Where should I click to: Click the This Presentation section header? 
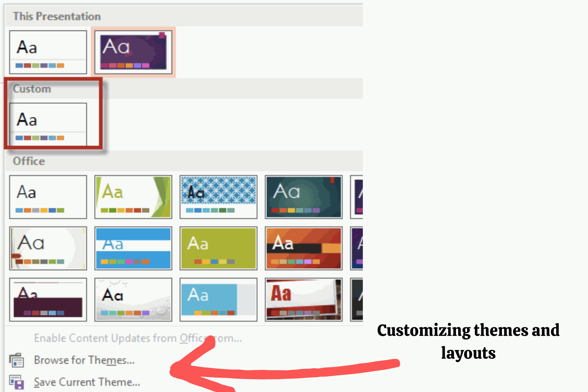184,16
